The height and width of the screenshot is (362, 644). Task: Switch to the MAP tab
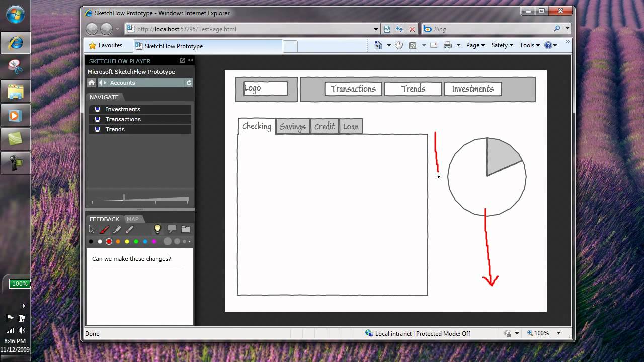click(132, 219)
